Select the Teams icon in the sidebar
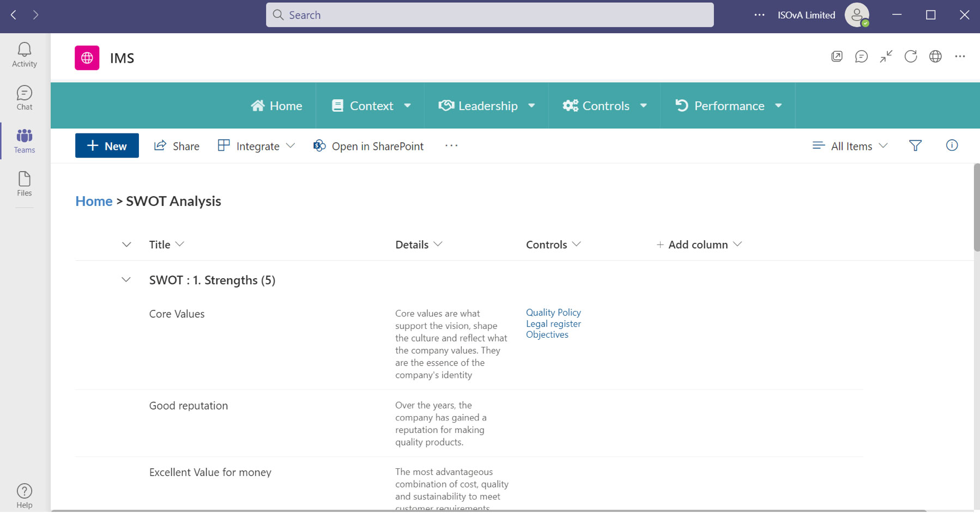Viewport: 980px width, 513px height. [x=24, y=141]
